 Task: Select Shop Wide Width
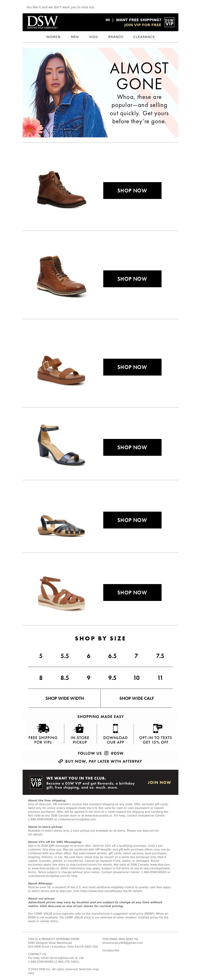click(65, 698)
